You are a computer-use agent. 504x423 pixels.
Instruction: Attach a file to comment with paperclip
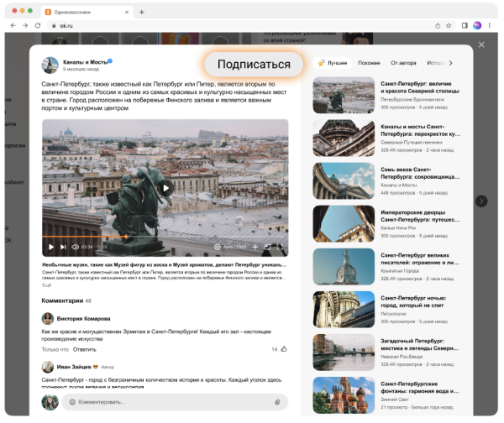point(277,402)
